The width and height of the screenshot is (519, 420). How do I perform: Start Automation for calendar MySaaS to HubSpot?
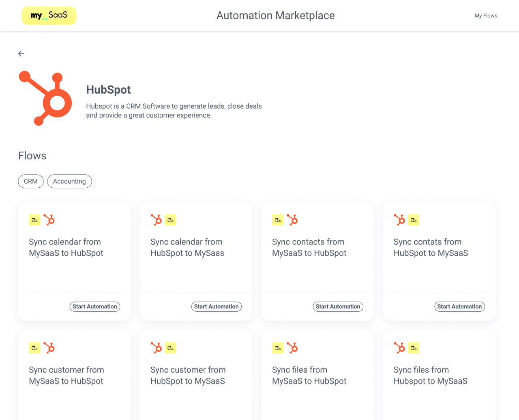coord(95,306)
